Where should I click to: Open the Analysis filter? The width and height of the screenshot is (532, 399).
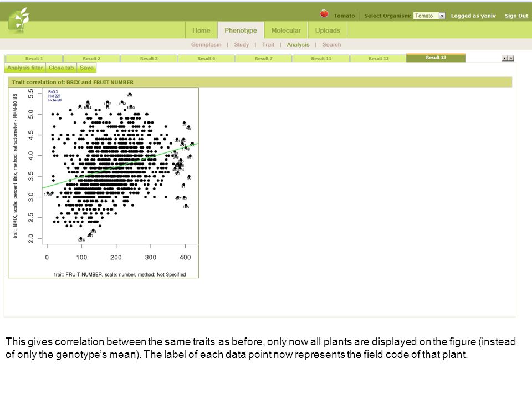(x=25, y=68)
